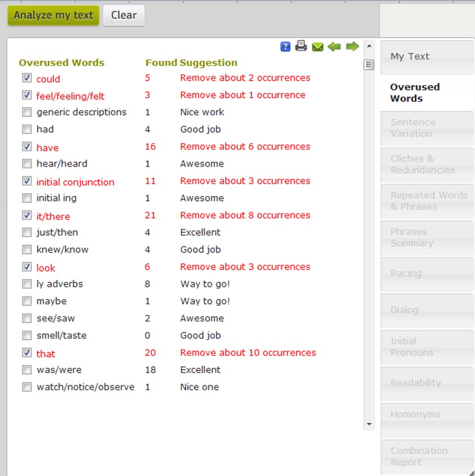
Task: Click the green envelope email icon
Action: pyautogui.click(x=317, y=47)
